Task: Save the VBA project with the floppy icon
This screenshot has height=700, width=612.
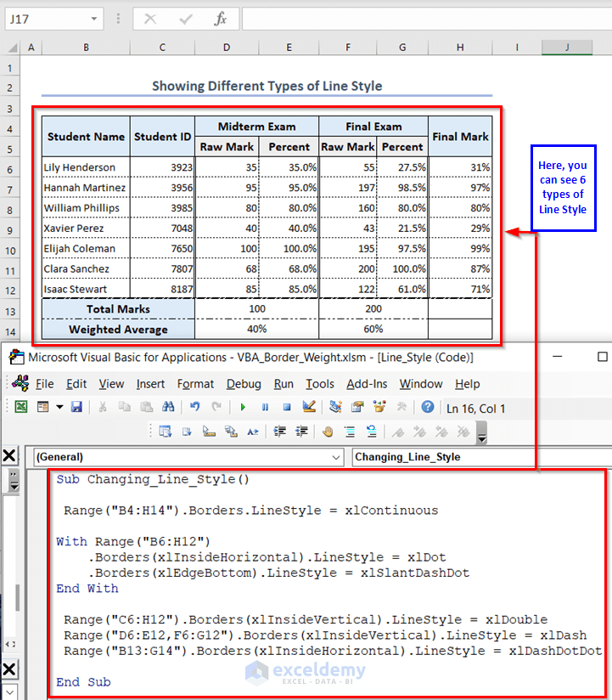Action: coord(76,407)
